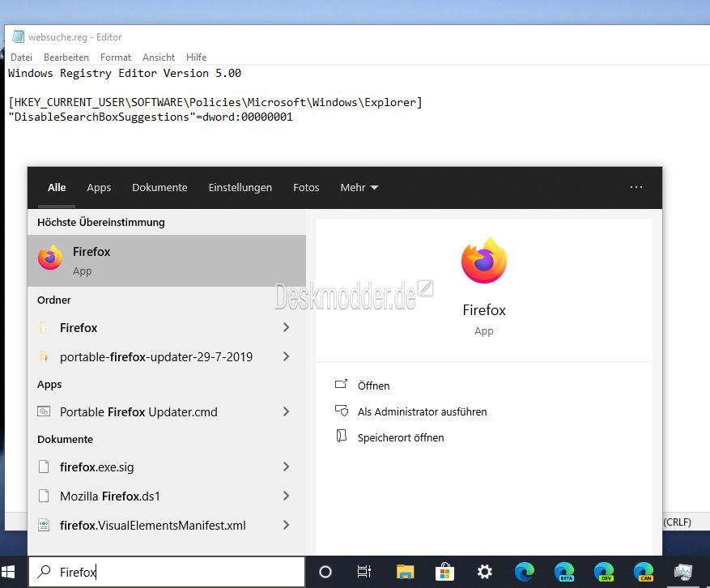
Task: Click the Notepad icon in Editor title bar
Action: pos(18,36)
